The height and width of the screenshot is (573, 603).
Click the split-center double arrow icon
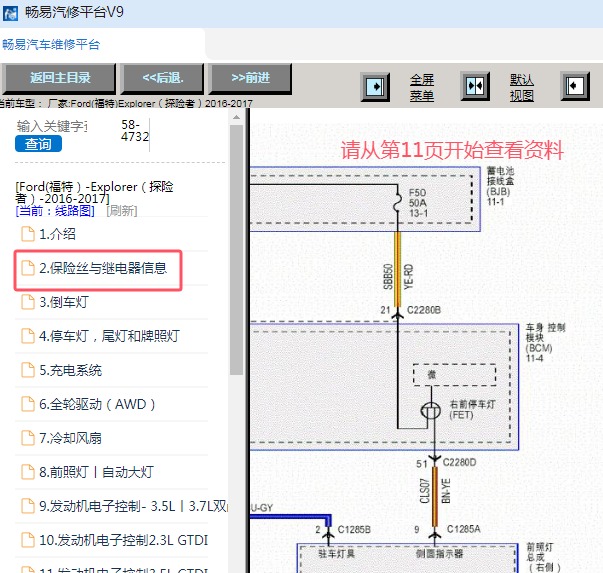475,86
